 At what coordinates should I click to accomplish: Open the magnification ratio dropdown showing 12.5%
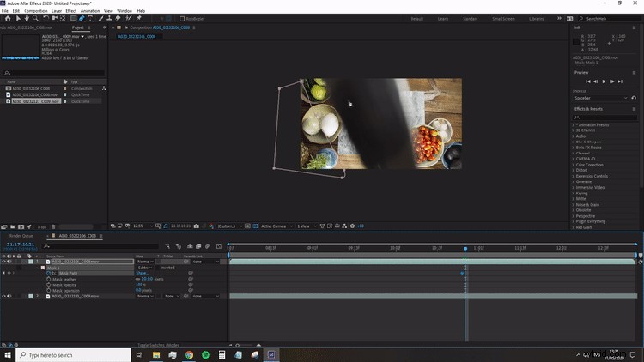(143, 226)
